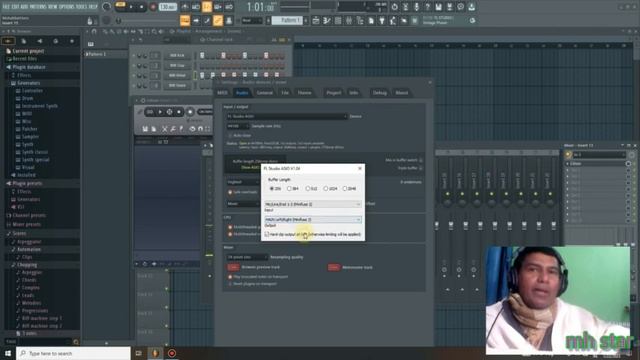Switch to the MIDI settings tab
Screen dimensions: 640x360
tap(222, 93)
